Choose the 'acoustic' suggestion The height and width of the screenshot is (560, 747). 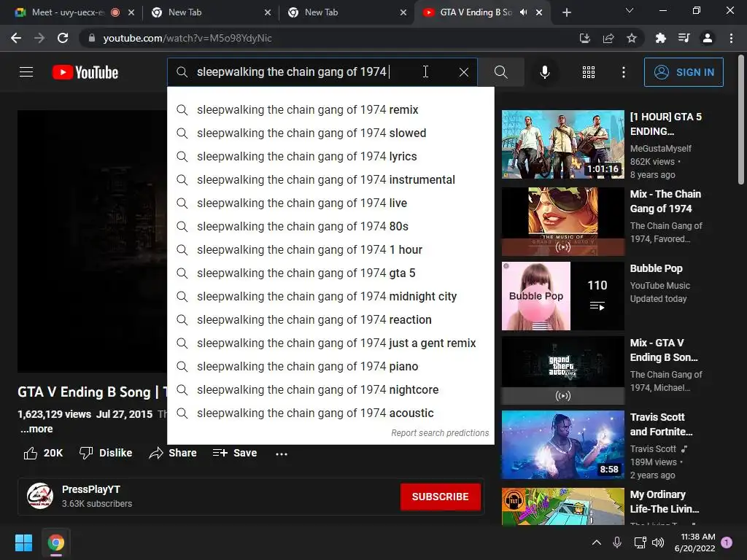point(330,413)
